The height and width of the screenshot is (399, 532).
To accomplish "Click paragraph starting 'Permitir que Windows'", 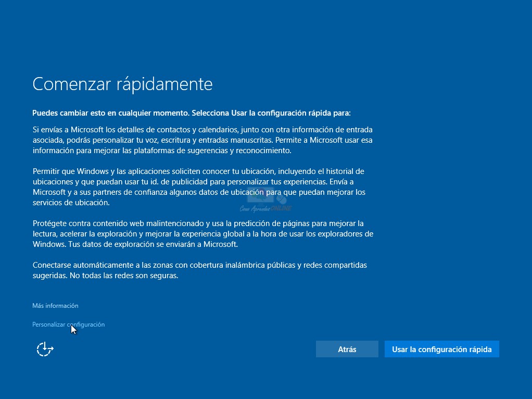I will [x=199, y=187].
